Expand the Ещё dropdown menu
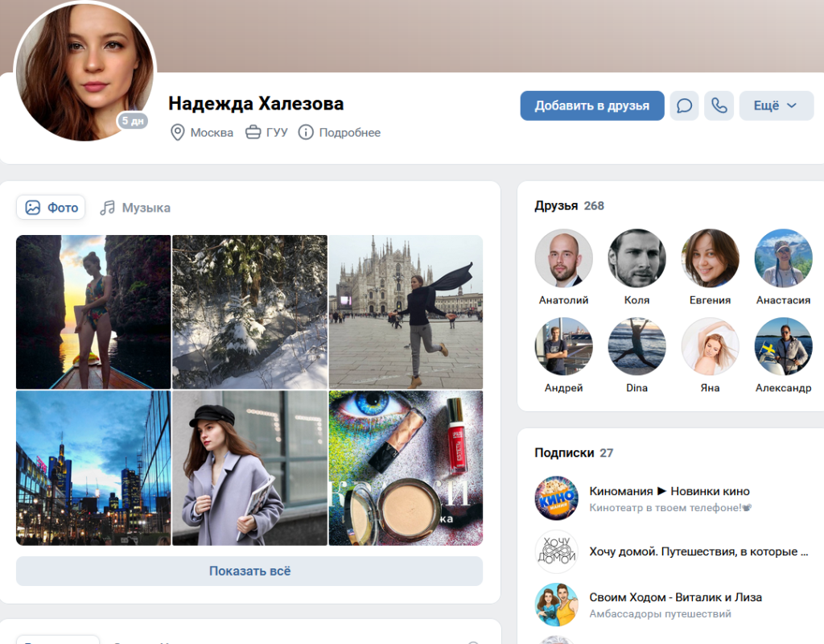This screenshot has height=644, width=824. click(x=777, y=105)
